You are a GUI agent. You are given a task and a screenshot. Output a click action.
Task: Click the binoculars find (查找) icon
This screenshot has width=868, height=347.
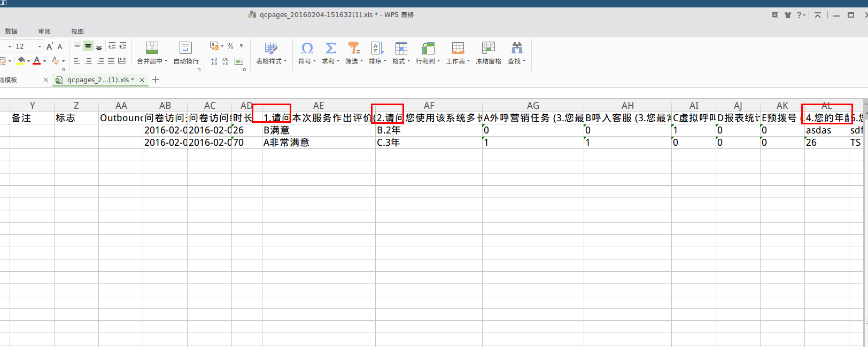point(516,49)
